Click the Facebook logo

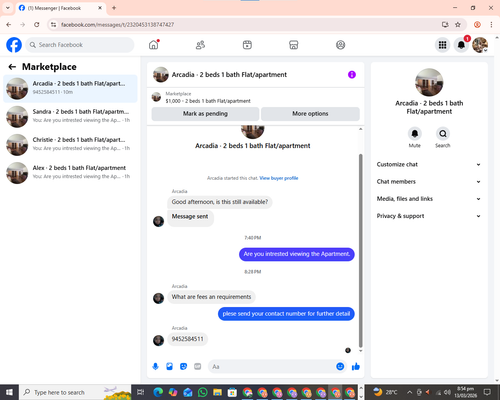(x=14, y=45)
